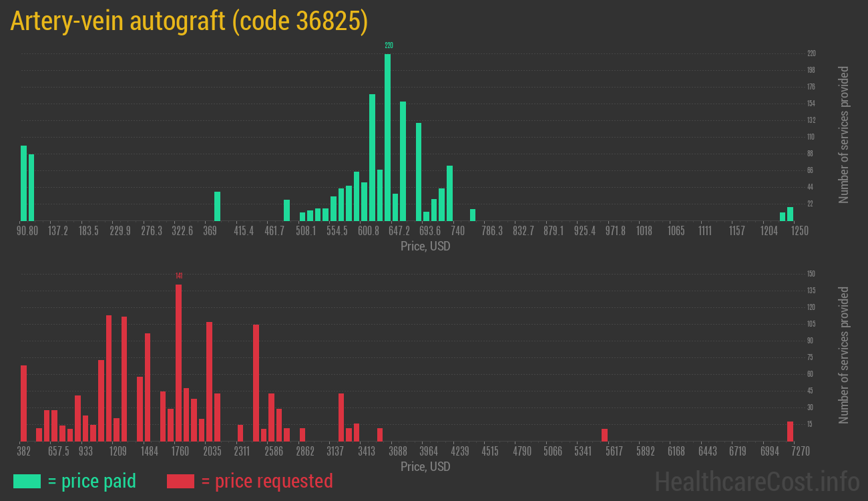The image size is (868, 501).
Task: Click the "= price requested" legend label
Action: coord(266,481)
